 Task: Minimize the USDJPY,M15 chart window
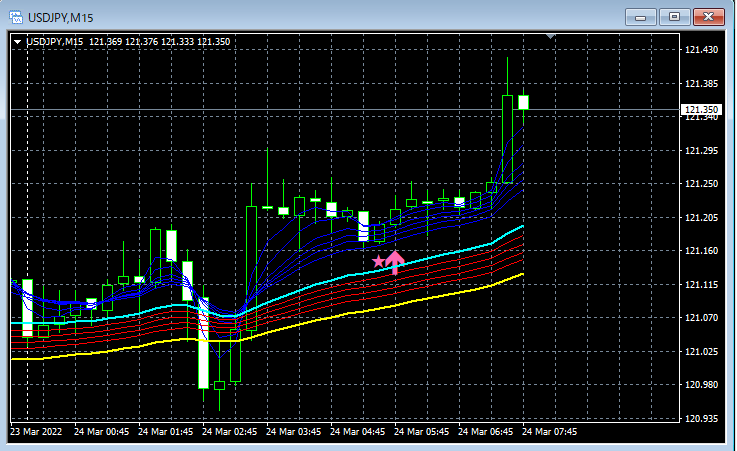click(640, 17)
